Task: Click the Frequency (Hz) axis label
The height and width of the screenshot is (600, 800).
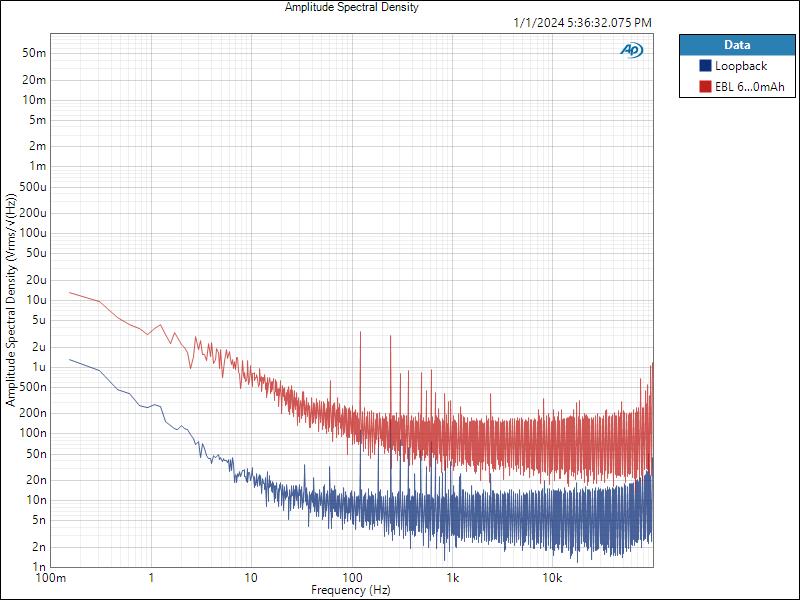Action: click(351, 590)
